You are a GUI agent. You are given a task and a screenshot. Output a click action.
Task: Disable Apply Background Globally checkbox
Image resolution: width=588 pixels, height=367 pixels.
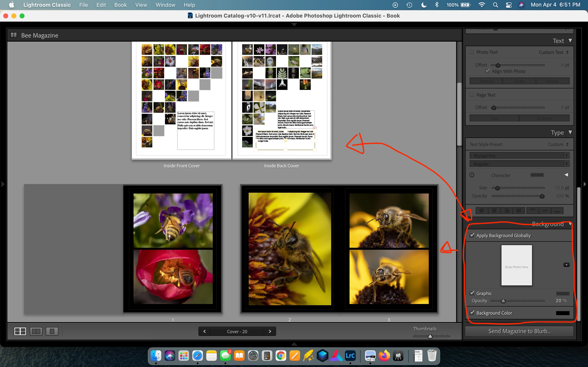472,235
